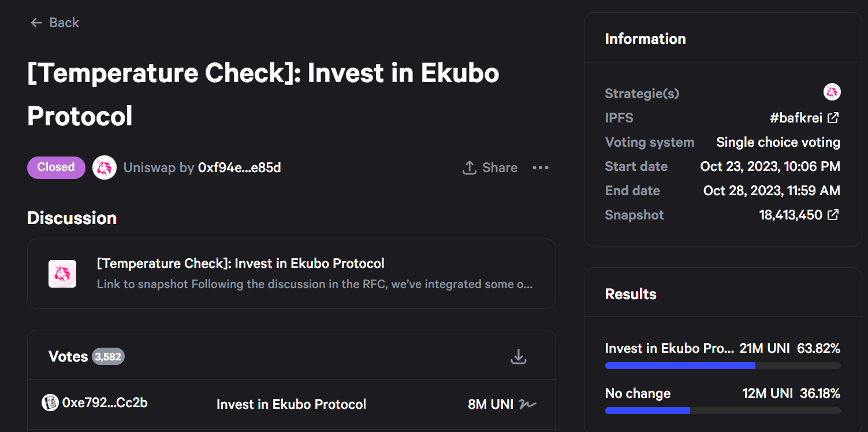Click the Uniswap space avatar icon
Viewport: 868px width, 432px height.
(x=104, y=167)
